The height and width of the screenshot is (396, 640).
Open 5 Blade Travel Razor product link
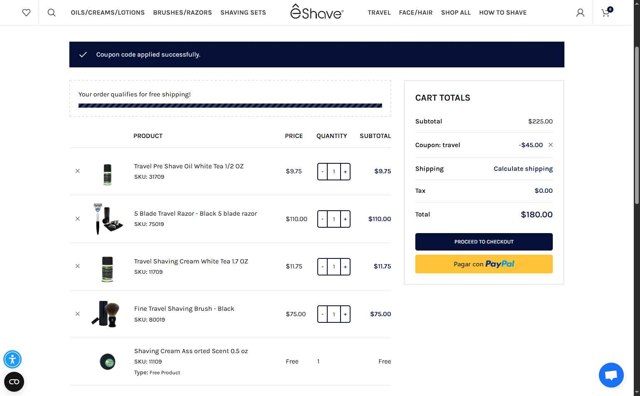196,214
